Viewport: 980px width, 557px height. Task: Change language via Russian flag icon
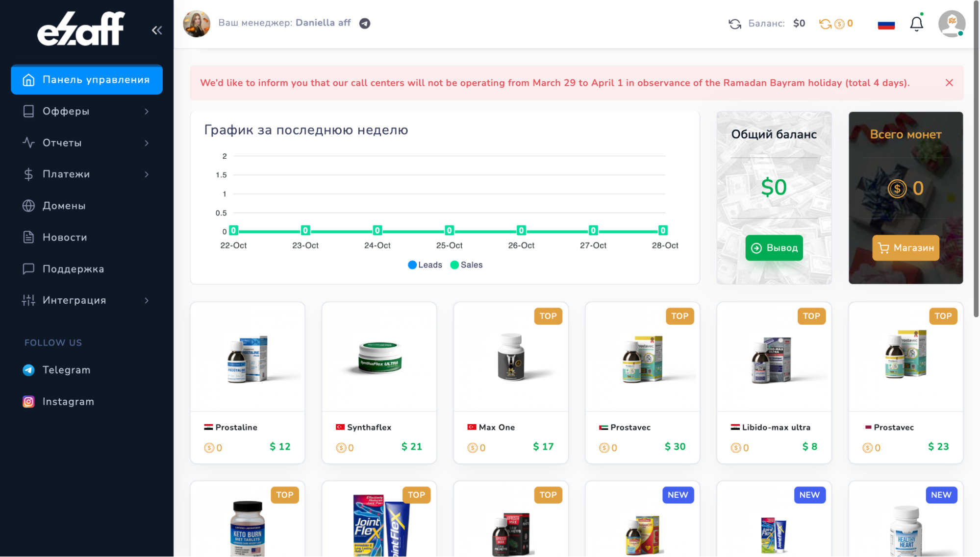click(x=886, y=24)
